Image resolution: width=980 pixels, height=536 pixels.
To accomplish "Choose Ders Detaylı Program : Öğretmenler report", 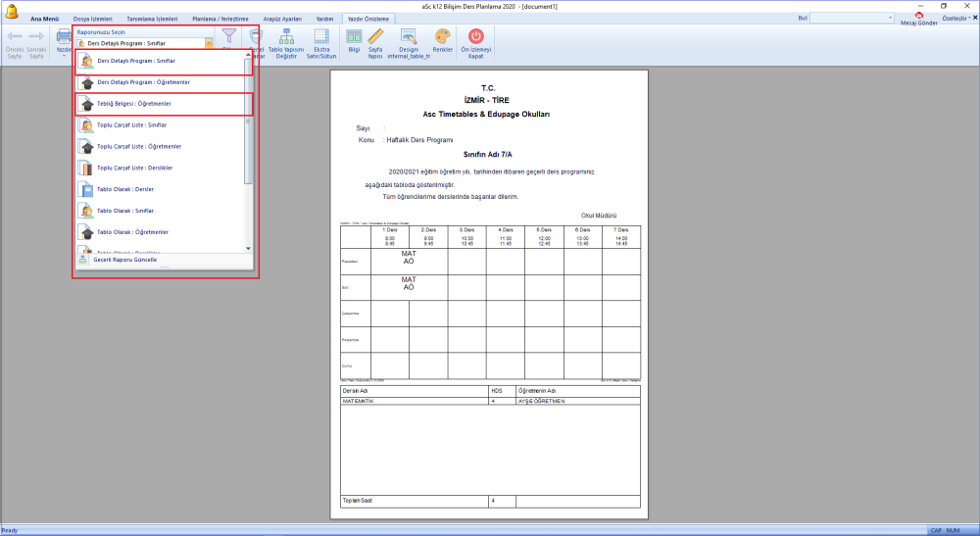I will click(x=161, y=82).
